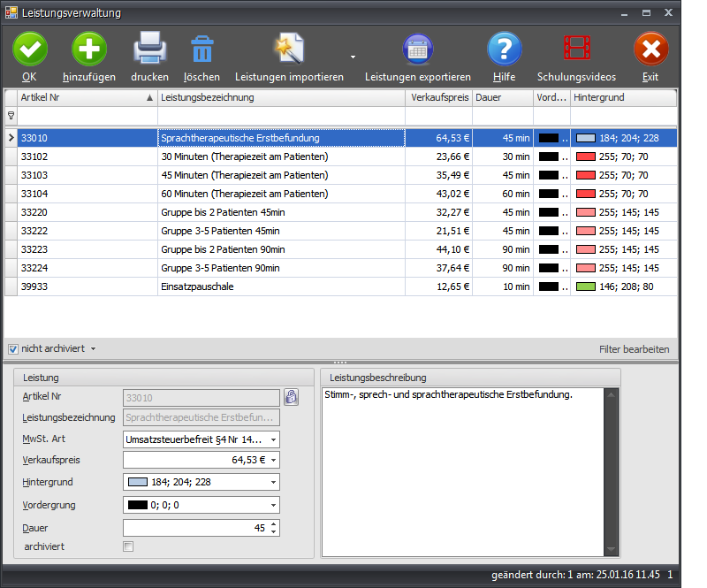Click price cell '12,65 €'
This screenshot has width=707, height=588.
[x=438, y=286]
